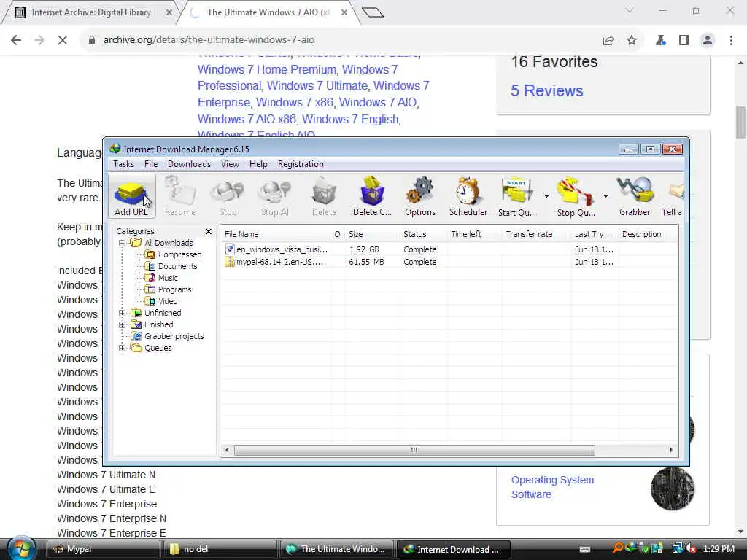This screenshot has height=560, width=747.
Task: Sort by File Name column header
Action: pyautogui.click(x=276, y=234)
